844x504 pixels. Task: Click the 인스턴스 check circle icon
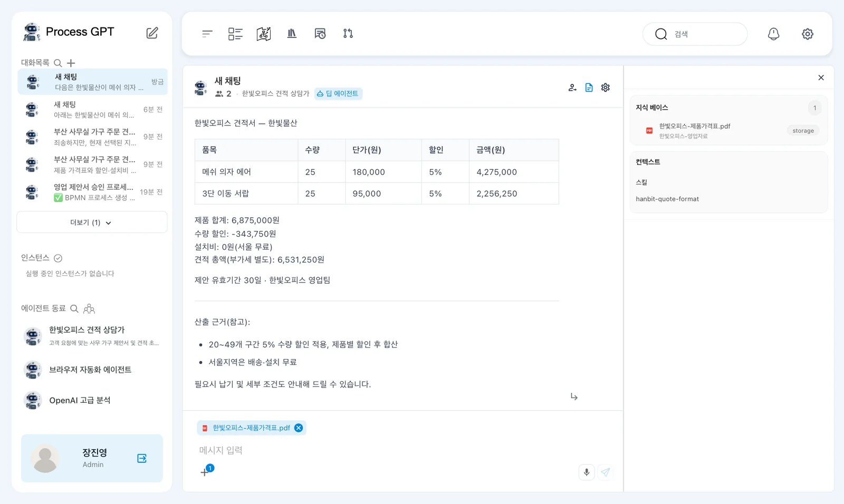[58, 258]
